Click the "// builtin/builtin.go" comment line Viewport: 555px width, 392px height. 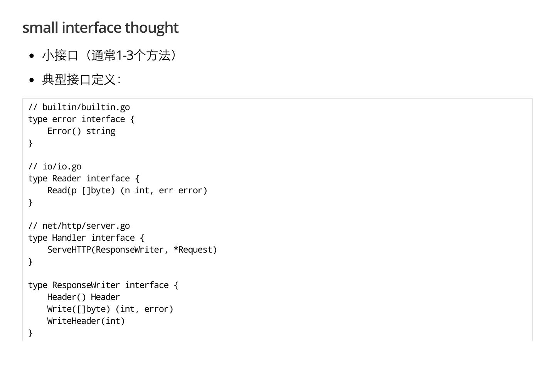pyautogui.click(x=79, y=107)
